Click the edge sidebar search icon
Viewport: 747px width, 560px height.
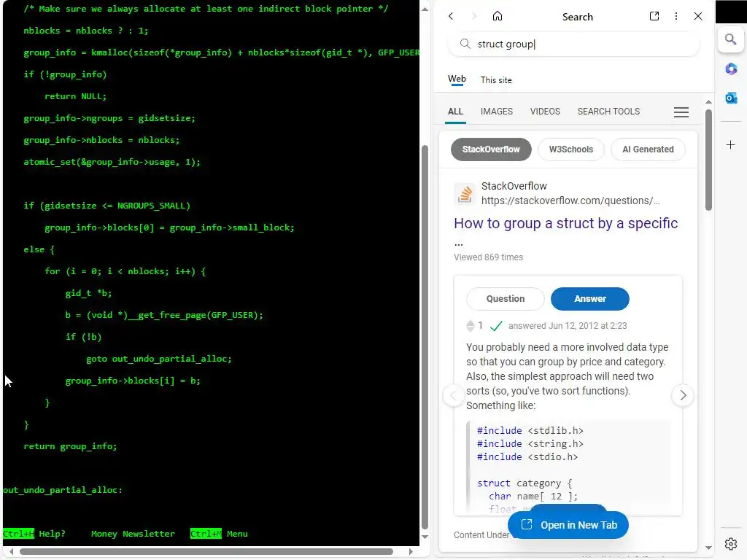pos(730,39)
